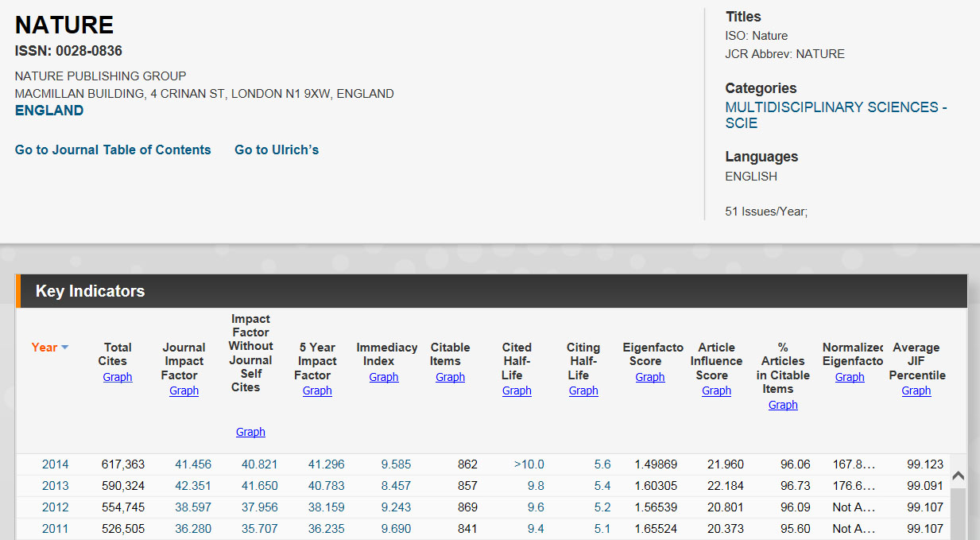Open the Graph link under Total Cites
The image size is (980, 540).
click(118, 377)
